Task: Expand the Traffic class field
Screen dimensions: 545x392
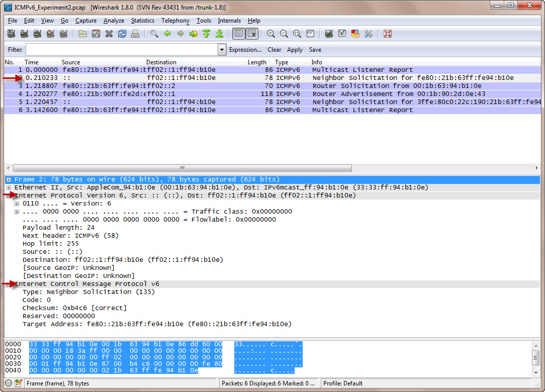Action: point(17,212)
